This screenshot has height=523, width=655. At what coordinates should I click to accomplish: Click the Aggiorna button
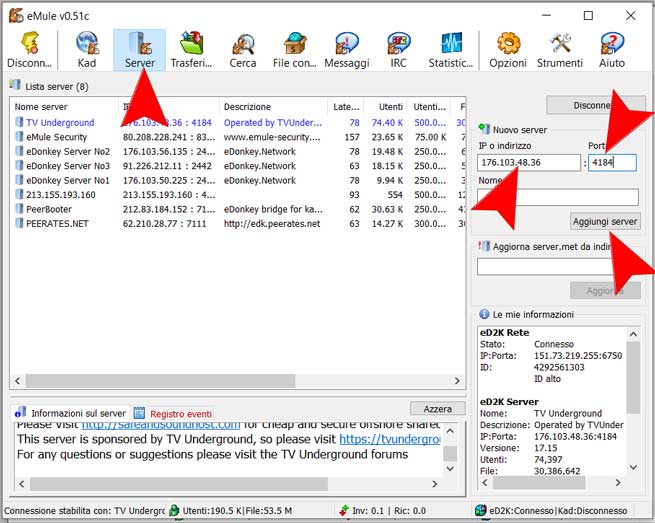pos(605,290)
